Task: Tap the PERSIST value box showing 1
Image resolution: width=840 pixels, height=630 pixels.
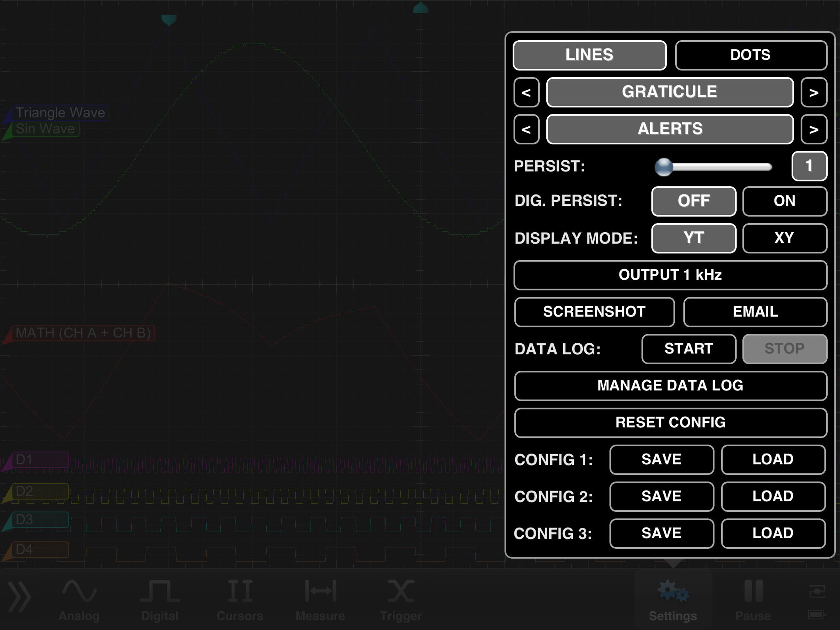Action: coord(809,166)
